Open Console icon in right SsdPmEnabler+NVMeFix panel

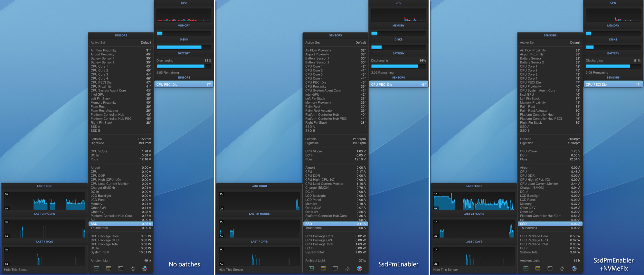538,268
